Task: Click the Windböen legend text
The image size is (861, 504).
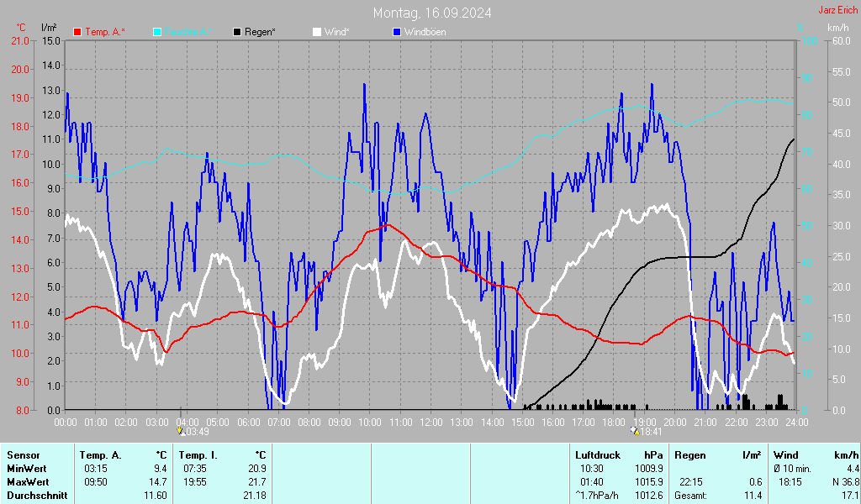Action: (x=425, y=32)
